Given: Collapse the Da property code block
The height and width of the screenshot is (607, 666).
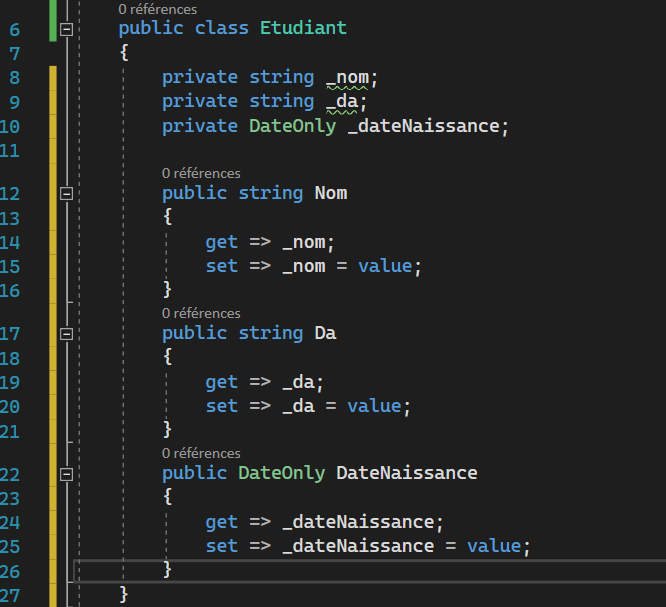Looking at the screenshot, I should click(x=67, y=334).
